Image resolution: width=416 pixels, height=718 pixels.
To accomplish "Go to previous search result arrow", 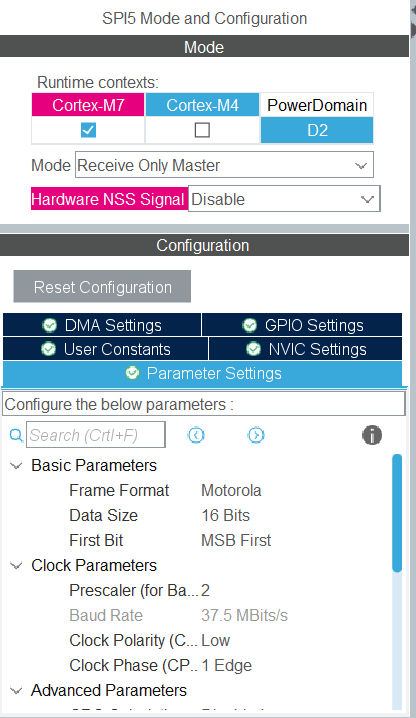I will click(x=196, y=435).
